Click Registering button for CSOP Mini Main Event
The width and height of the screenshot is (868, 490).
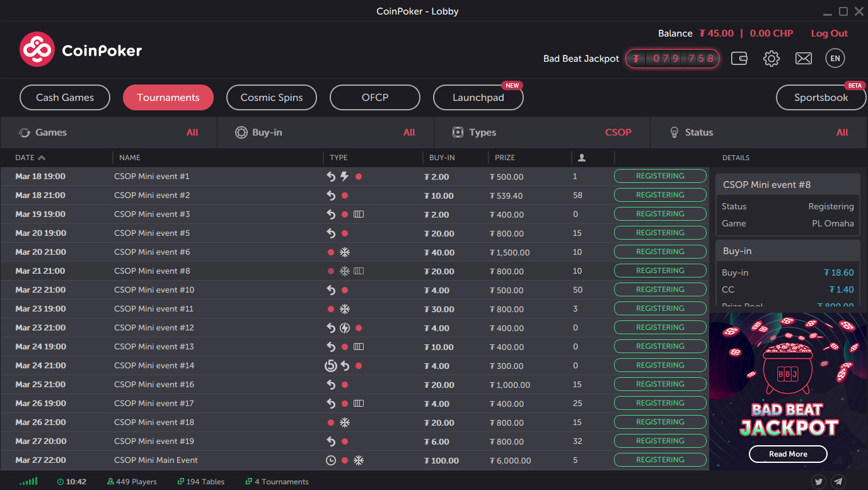pos(660,460)
